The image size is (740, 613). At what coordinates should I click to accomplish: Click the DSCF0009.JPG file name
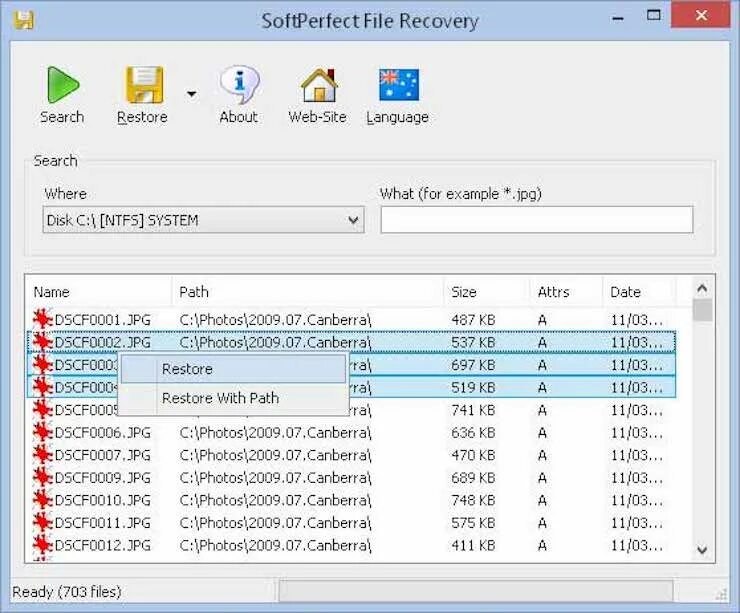pyautogui.click(x=103, y=478)
